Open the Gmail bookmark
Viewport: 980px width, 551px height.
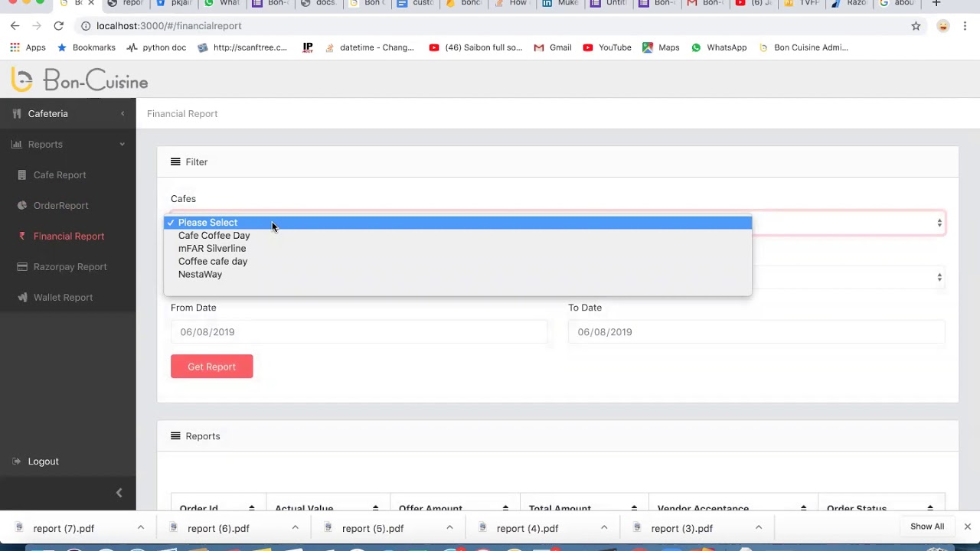tap(553, 47)
